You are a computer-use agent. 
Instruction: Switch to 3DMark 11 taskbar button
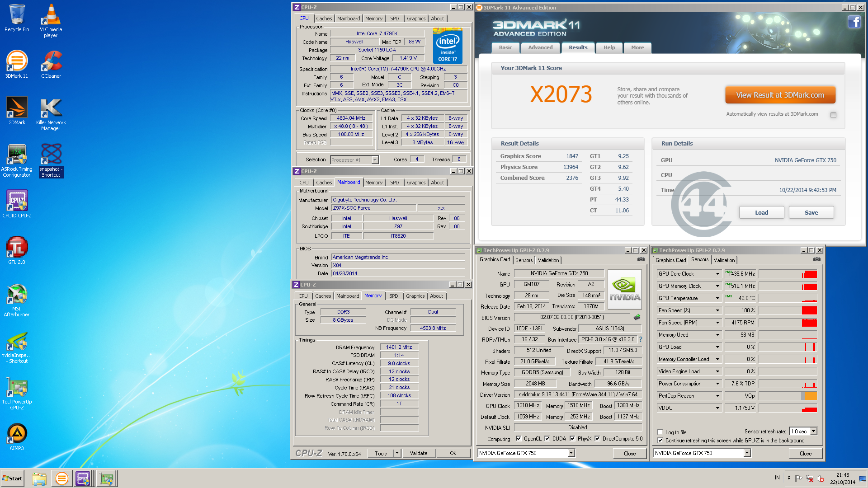pyautogui.click(x=61, y=479)
